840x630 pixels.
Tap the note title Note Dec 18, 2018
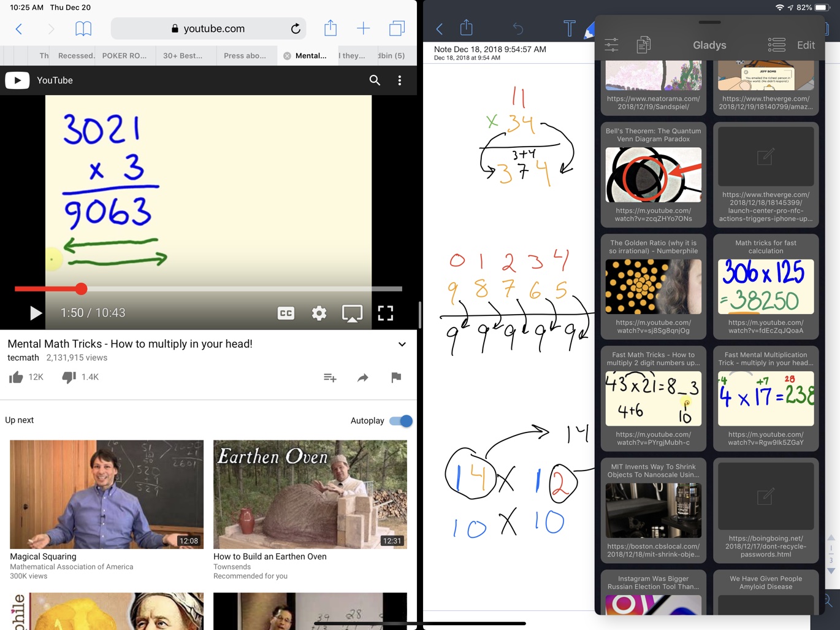490,49
